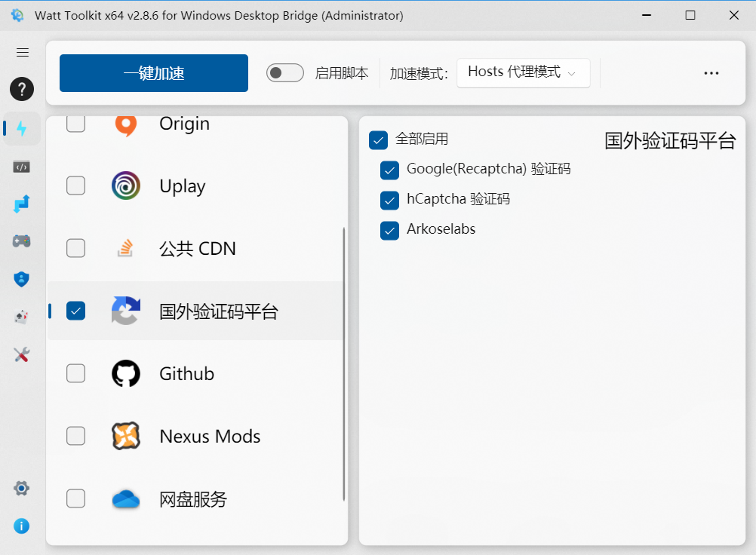Open the hamburger menu at top left
This screenshot has width=756, height=555.
(22, 52)
